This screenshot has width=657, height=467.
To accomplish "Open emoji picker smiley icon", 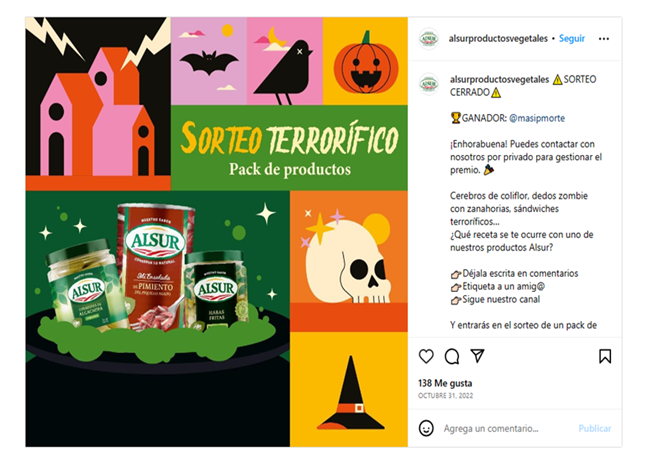I will 426,428.
